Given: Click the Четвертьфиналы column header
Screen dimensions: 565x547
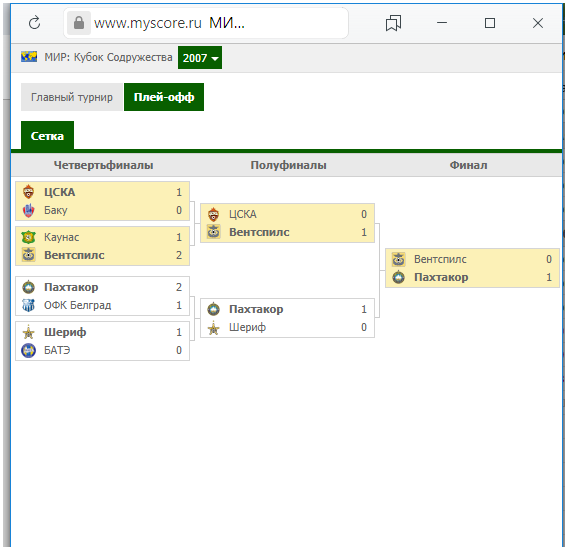Looking at the screenshot, I should click(x=103, y=165).
